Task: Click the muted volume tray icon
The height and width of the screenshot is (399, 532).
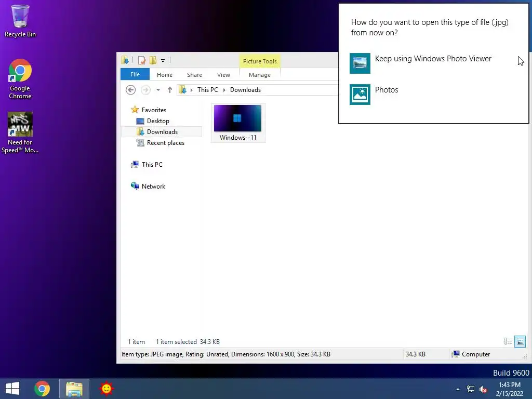Action: 483,389
